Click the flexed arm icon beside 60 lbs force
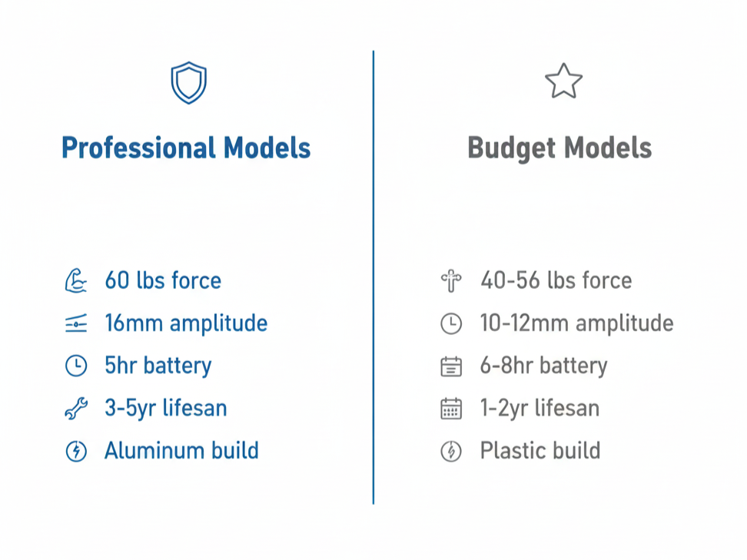 pyautogui.click(x=75, y=281)
